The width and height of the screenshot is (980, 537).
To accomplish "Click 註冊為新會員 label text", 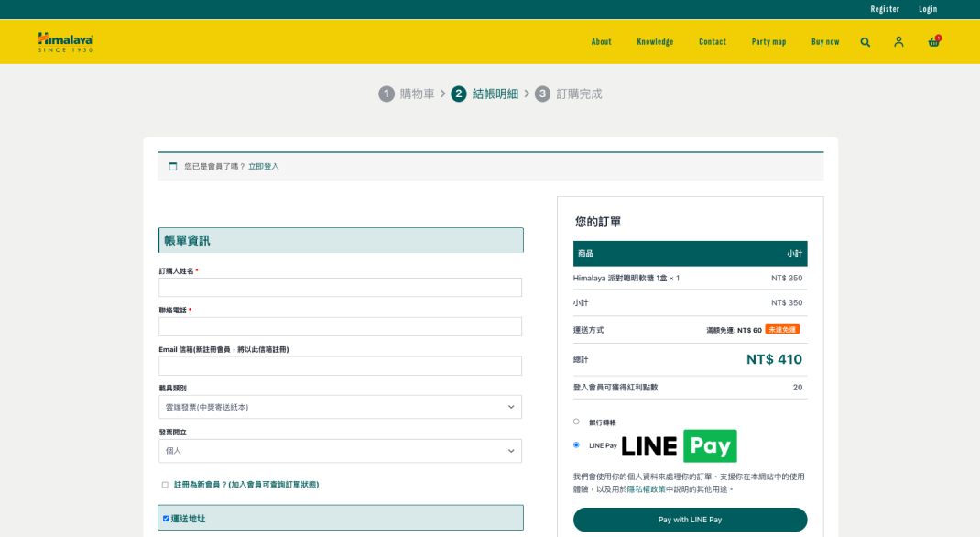I will pos(246,485).
